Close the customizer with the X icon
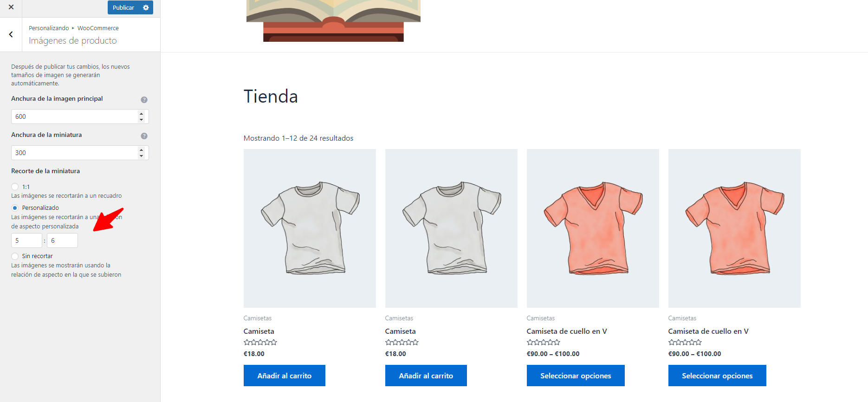 (11, 7)
